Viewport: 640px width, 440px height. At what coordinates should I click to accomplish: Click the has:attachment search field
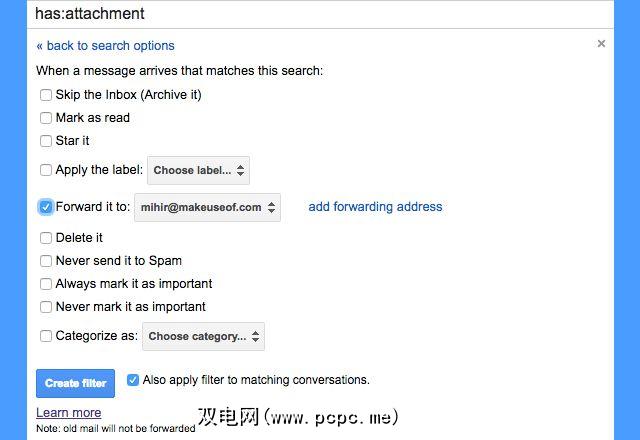coord(320,14)
